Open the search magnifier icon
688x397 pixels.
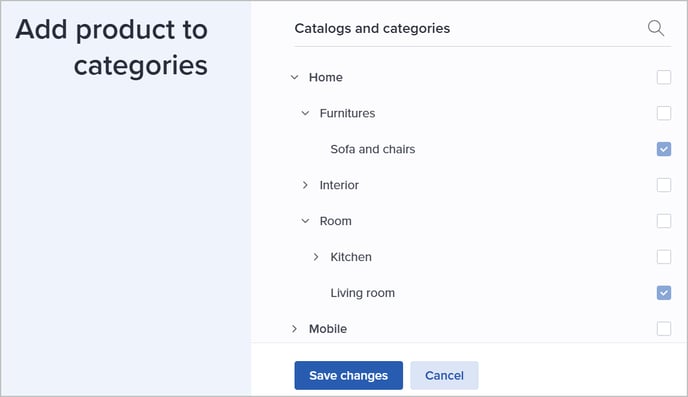coord(656,29)
